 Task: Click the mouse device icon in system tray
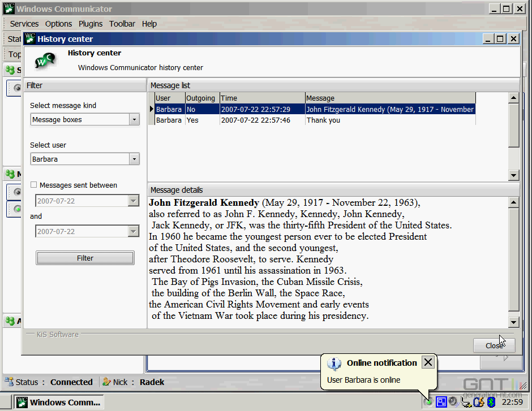pos(466,402)
